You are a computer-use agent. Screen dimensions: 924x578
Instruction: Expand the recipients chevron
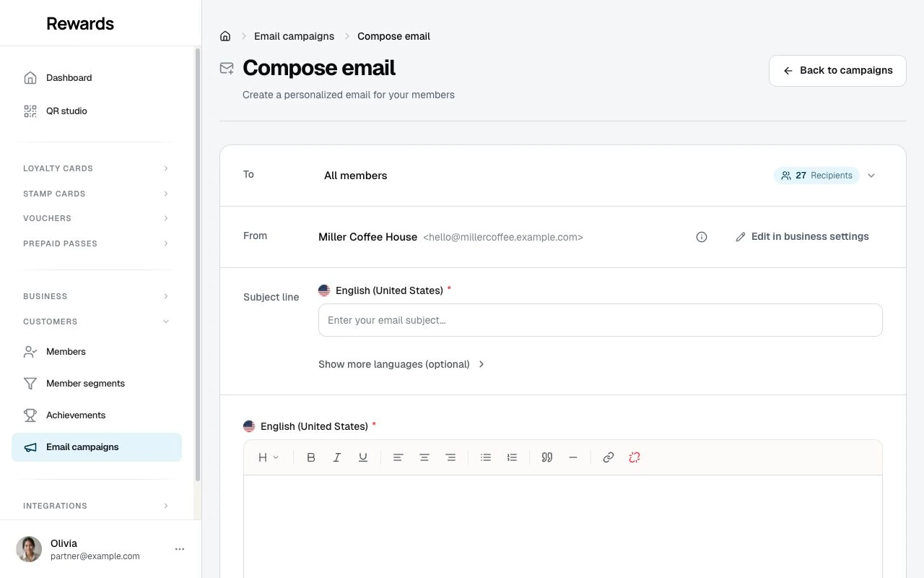point(871,176)
